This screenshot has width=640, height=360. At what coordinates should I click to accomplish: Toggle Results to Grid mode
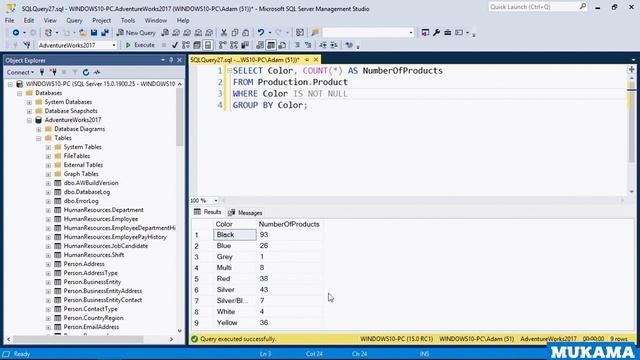(271, 45)
